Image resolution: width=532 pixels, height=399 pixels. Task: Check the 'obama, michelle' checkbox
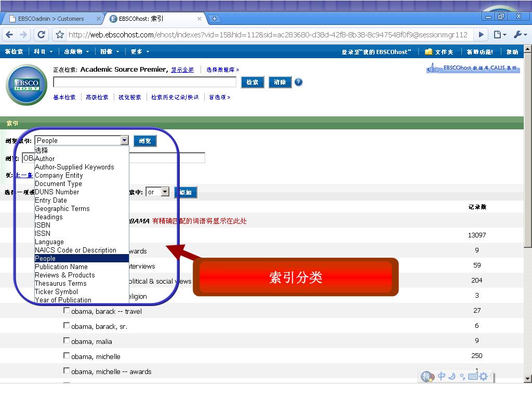[x=66, y=355]
